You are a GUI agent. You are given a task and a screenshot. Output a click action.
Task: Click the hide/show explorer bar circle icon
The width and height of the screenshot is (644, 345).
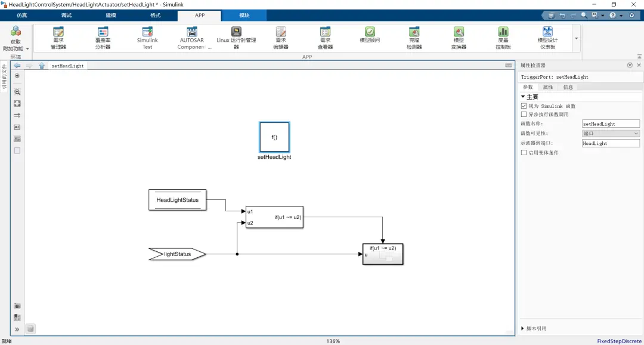[17, 76]
